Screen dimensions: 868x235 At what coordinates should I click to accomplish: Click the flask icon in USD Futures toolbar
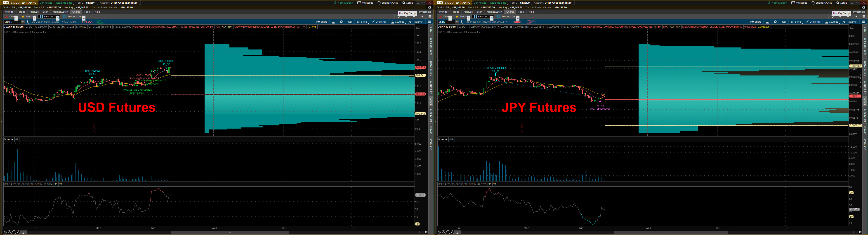[x=333, y=22]
